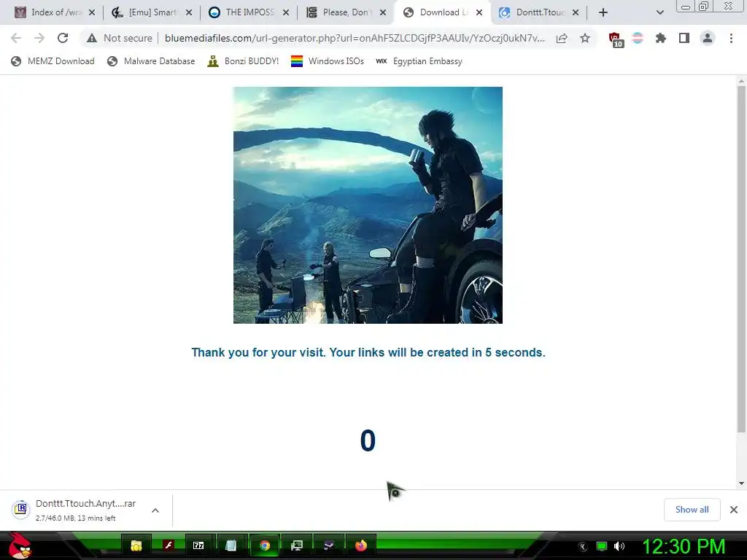The width and height of the screenshot is (747, 560).
Task: Open the dark square icon right of the monitor taskbar icon
Action: (329, 545)
